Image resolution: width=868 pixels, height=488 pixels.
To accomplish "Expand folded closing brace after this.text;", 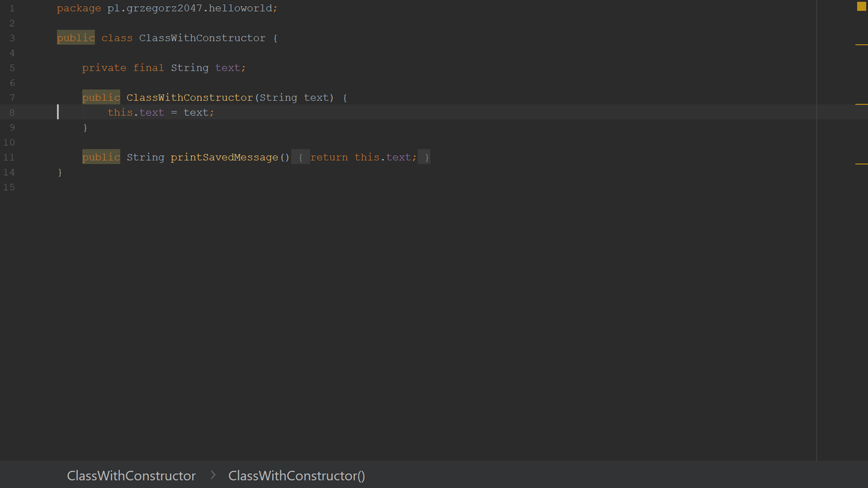I will [x=424, y=157].
